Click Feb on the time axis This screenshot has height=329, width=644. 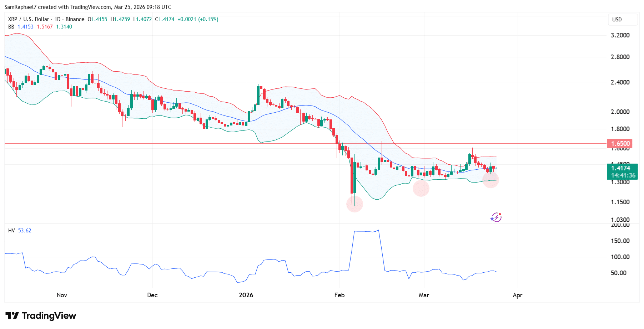[339, 295]
